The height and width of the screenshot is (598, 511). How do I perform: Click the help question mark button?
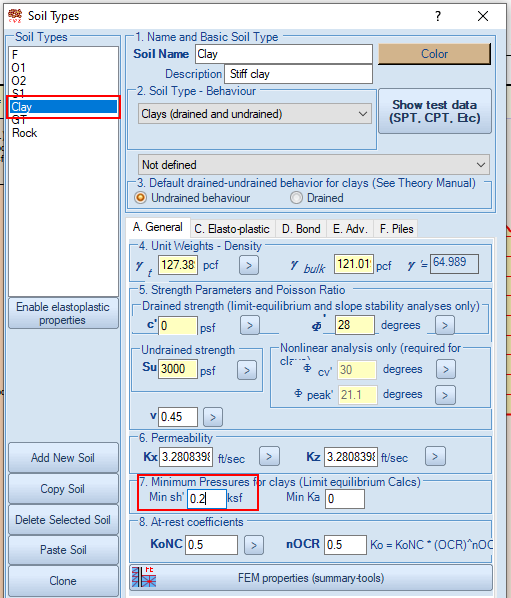point(438,16)
